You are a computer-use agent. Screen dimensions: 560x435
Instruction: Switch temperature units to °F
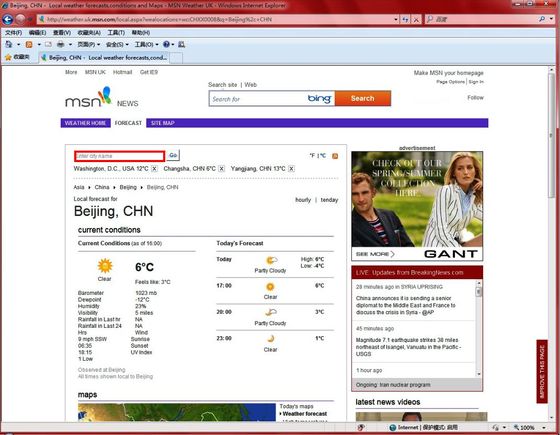coord(312,156)
